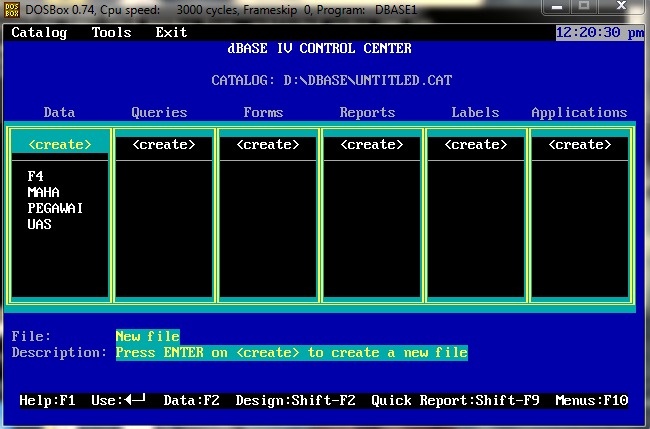Click the clock display 12:20:30 pm
Image resolution: width=650 pixels, height=429 pixels.
point(600,33)
